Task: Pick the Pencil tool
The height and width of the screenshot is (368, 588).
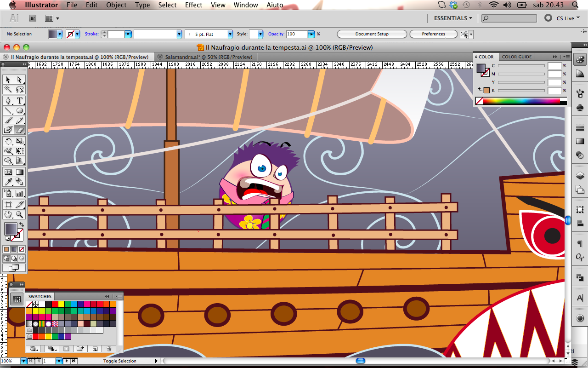Action: pos(20,120)
